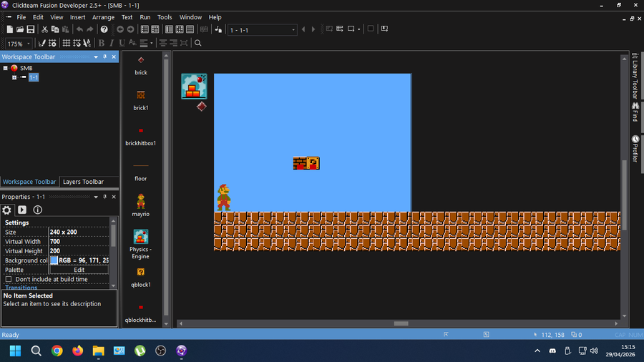Click the Cut scissors icon
This screenshot has width=644, height=362.
[x=44, y=29]
